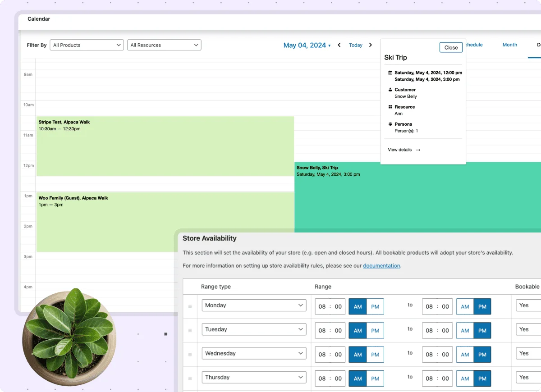This screenshot has width=541, height=392.
Task: Select AM for Monday start time
Action: pyautogui.click(x=358, y=306)
